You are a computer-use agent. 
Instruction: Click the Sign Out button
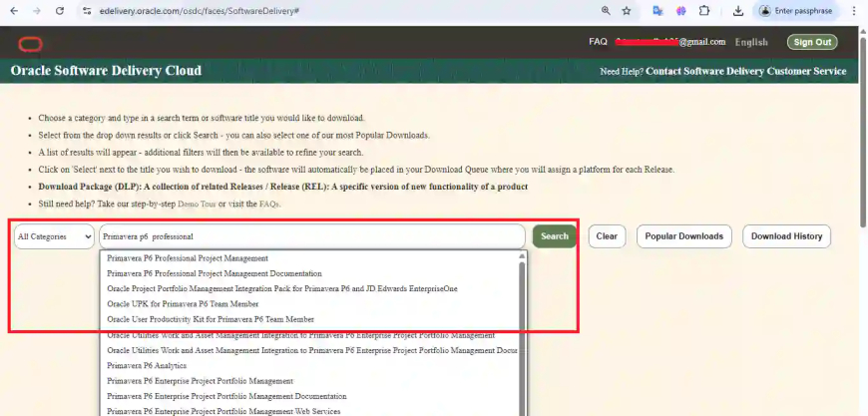(x=811, y=42)
